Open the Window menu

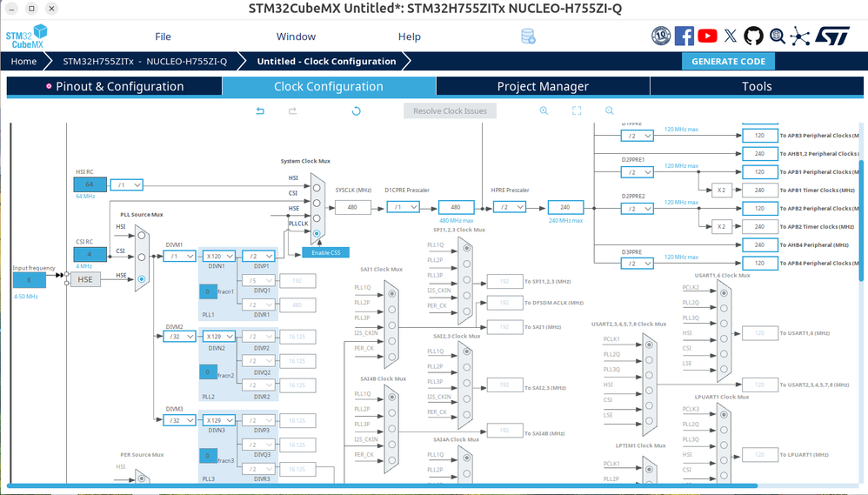[297, 37]
